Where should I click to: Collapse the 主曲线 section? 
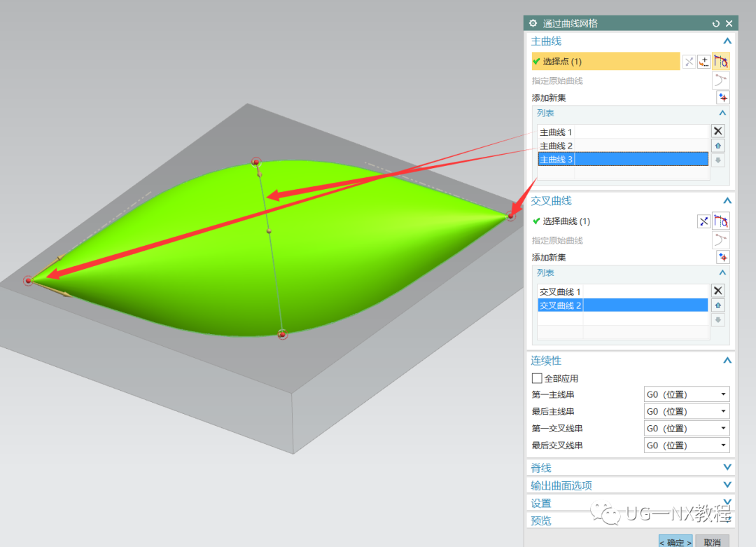pos(727,41)
